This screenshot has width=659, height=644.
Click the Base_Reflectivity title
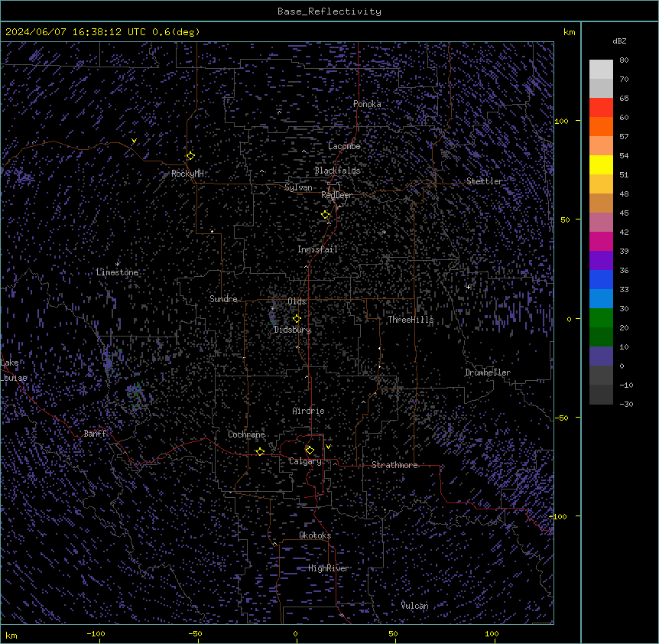(329, 11)
